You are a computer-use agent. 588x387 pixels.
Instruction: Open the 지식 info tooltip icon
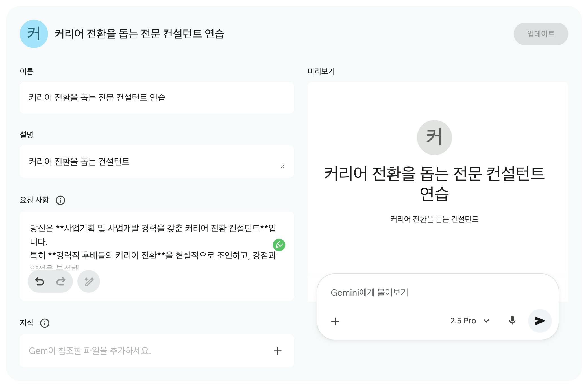click(x=44, y=323)
